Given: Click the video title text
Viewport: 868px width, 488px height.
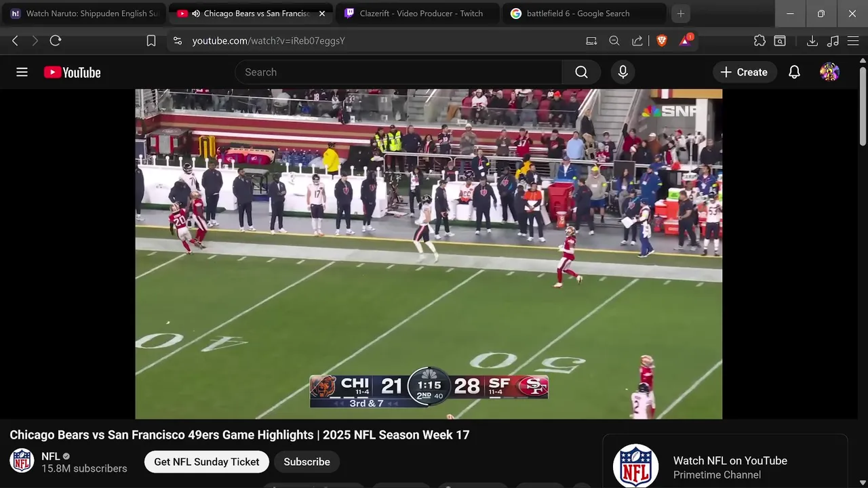Looking at the screenshot, I should (239, 434).
